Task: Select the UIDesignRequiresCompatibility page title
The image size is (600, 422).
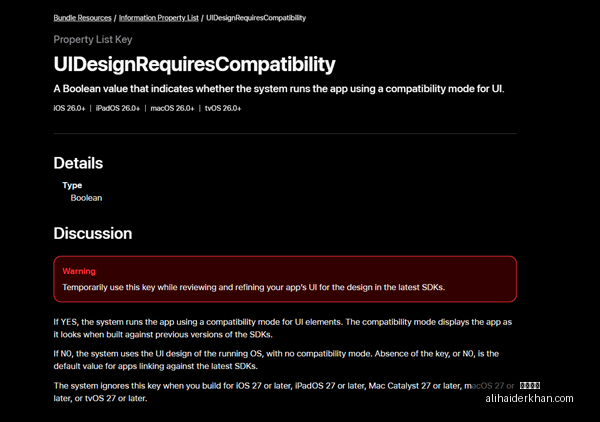Action: [194, 64]
